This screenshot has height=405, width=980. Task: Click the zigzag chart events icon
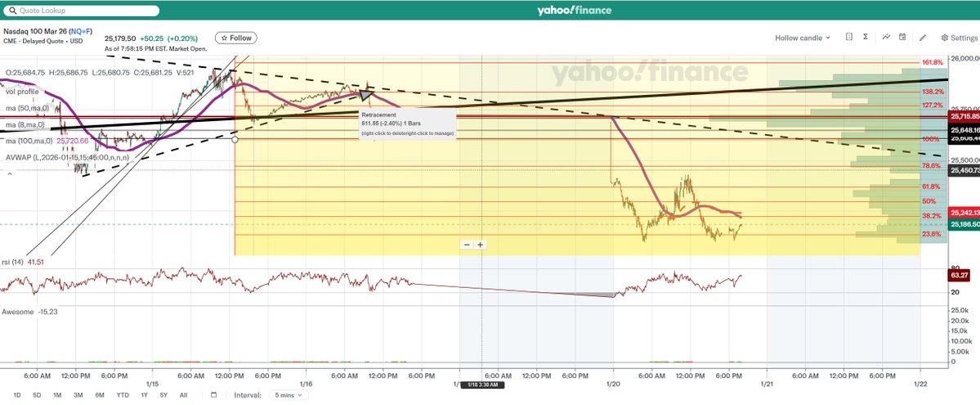pos(886,37)
